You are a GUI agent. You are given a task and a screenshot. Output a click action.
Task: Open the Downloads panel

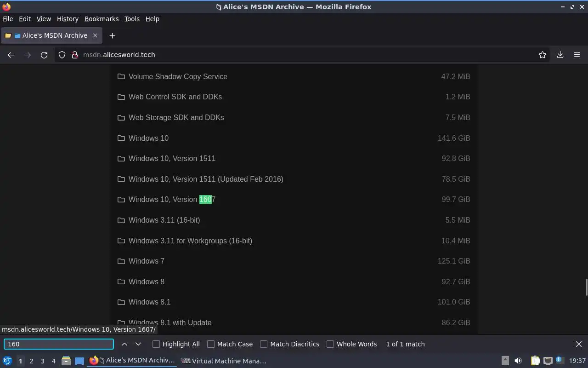(560, 55)
